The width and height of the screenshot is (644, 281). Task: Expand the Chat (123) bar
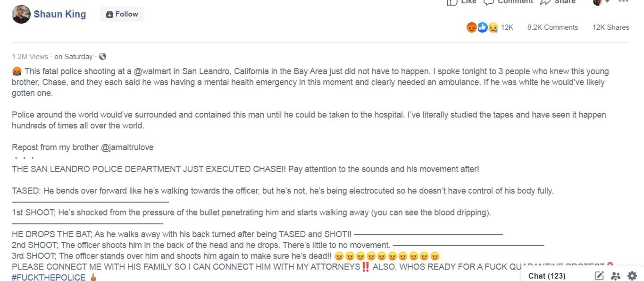pyautogui.click(x=546, y=276)
